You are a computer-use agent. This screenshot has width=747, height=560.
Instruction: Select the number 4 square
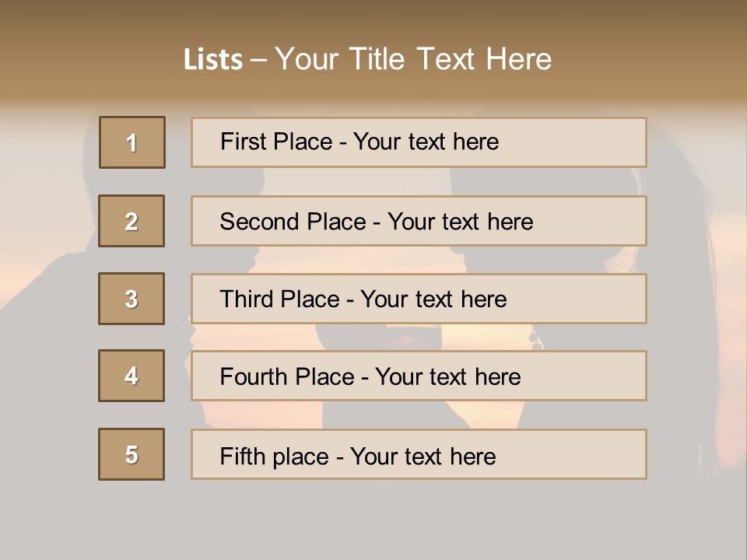132,376
